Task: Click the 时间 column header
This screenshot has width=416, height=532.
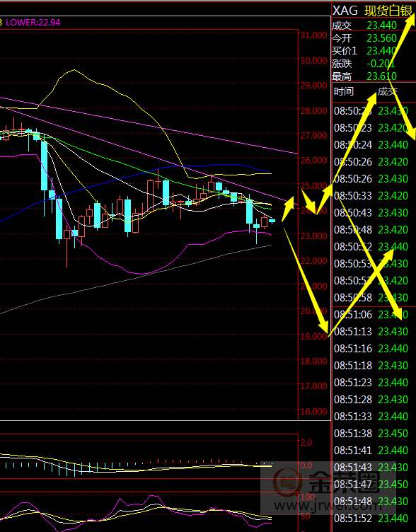Action: [x=344, y=91]
